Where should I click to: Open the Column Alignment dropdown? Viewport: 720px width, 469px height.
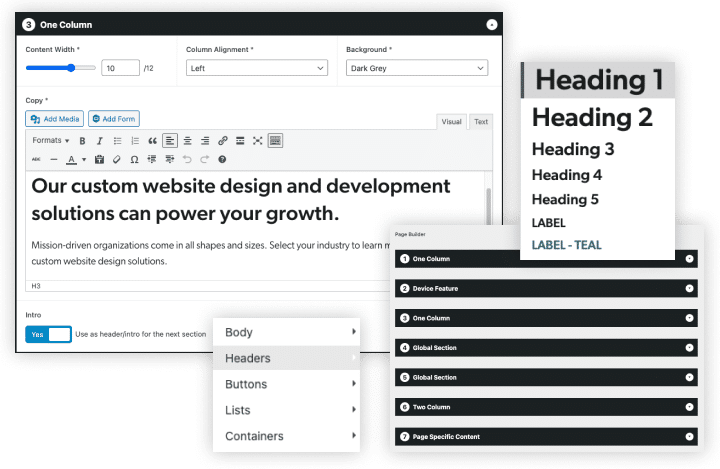tap(257, 68)
